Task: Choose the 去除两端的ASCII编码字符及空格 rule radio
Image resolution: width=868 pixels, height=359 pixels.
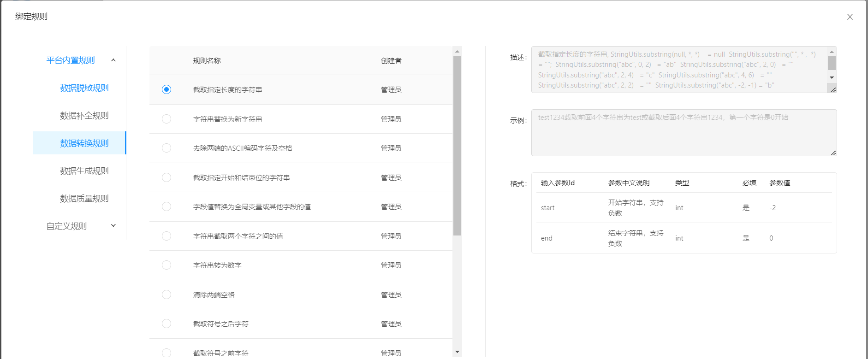Action: point(166,148)
